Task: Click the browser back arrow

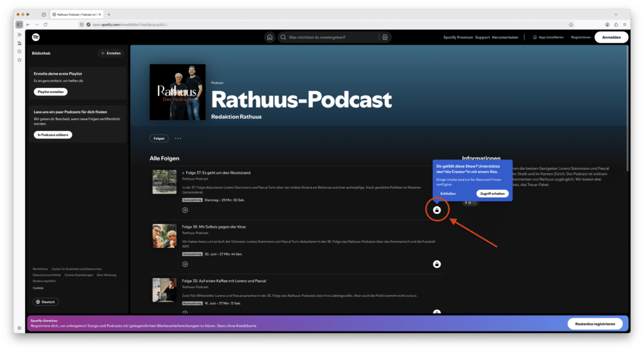Action: 28,25
